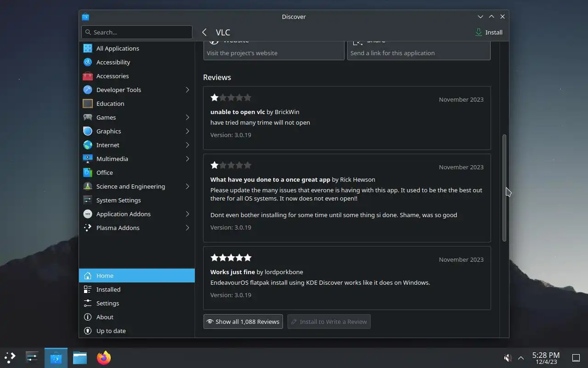The width and height of the screenshot is (588, 368).
Task: Click "What have you done to a once great app"
Action: [270, 179]
